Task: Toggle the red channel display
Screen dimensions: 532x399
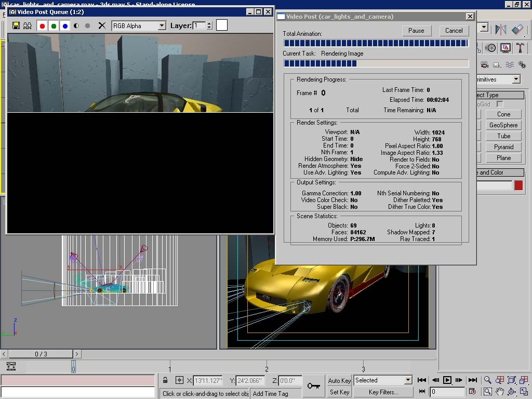Action: [x=43, y=25]
